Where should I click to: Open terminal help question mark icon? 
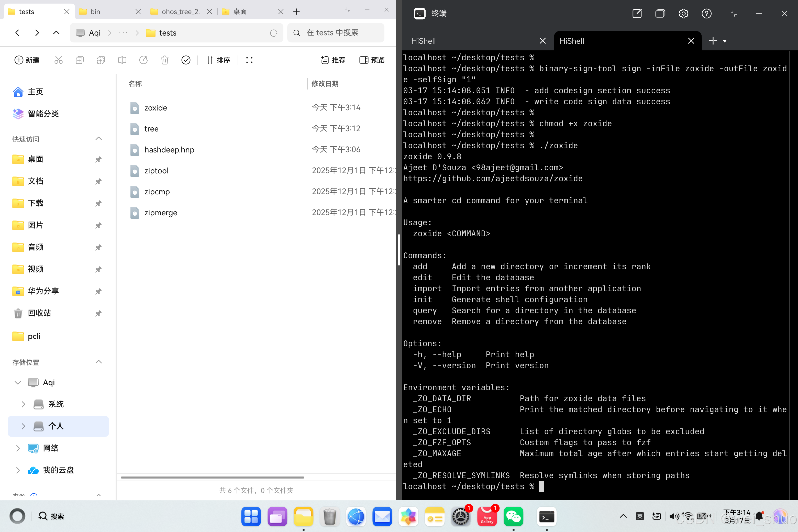pos(706,14)
